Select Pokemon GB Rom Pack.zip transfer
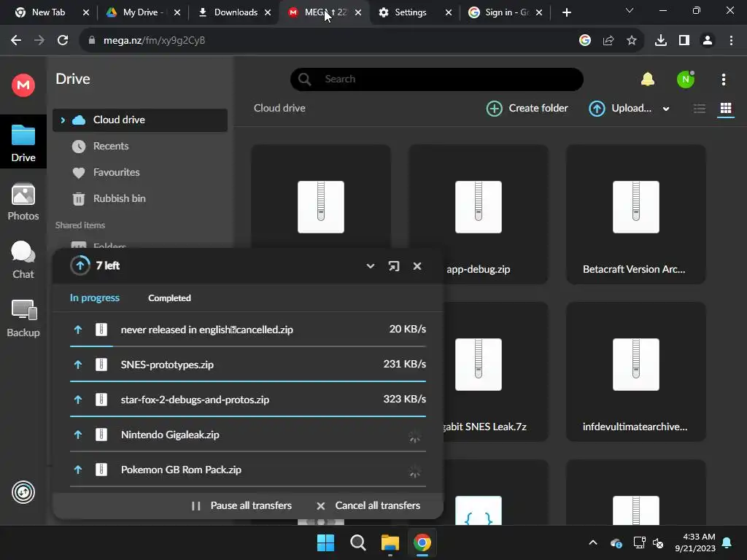The image size is (747, 560). [248, 470]
